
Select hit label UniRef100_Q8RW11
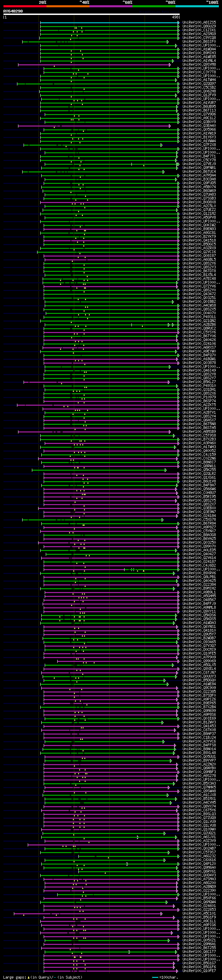click(x=199, y=466)
